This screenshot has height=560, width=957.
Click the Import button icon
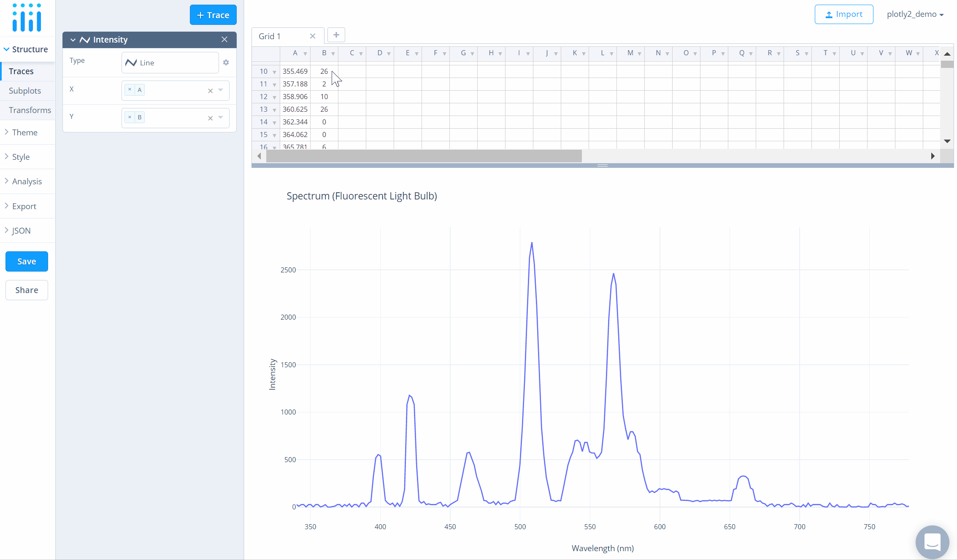point(830,13)
